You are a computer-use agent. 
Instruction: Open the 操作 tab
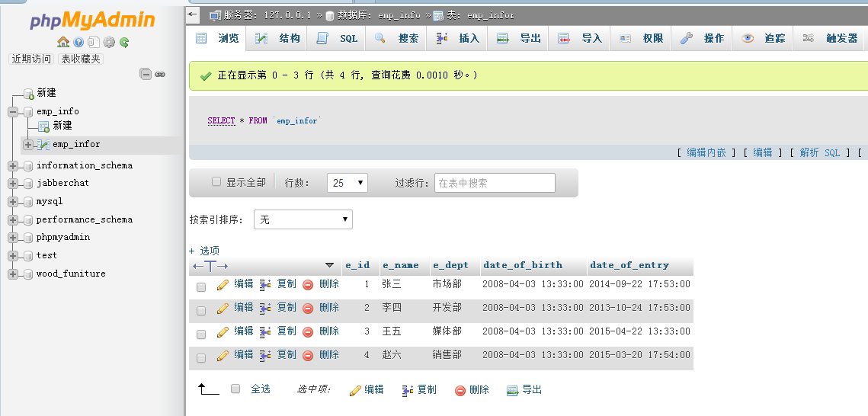pyautogui.click(x=702, y=38)
